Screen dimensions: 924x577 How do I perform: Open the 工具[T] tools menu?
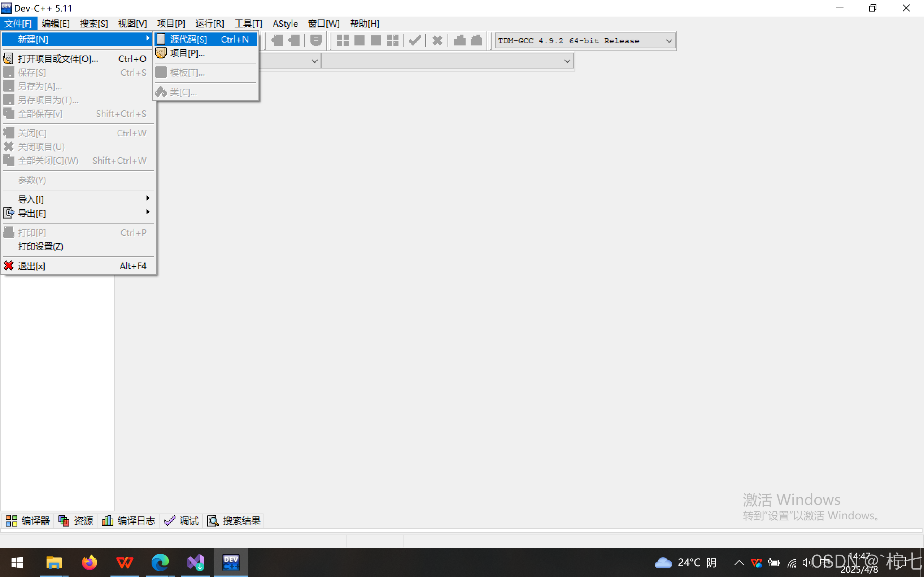(248, 24)
